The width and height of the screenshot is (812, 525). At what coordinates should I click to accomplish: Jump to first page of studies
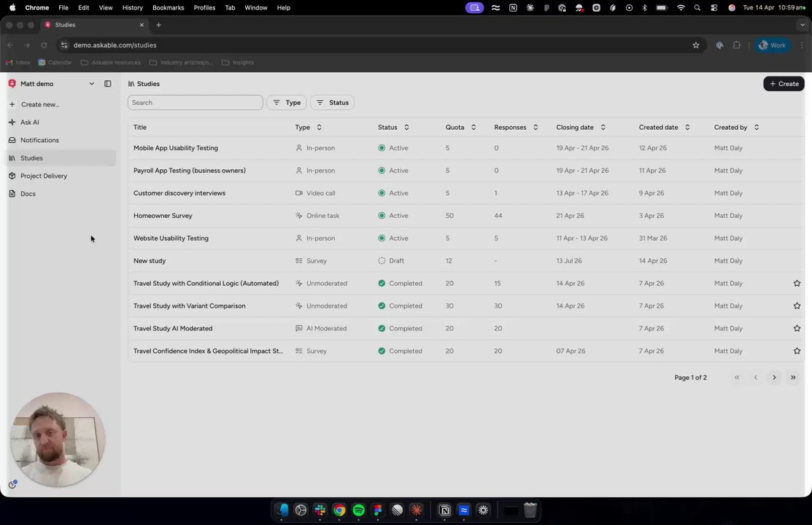[x=737, y=378]
